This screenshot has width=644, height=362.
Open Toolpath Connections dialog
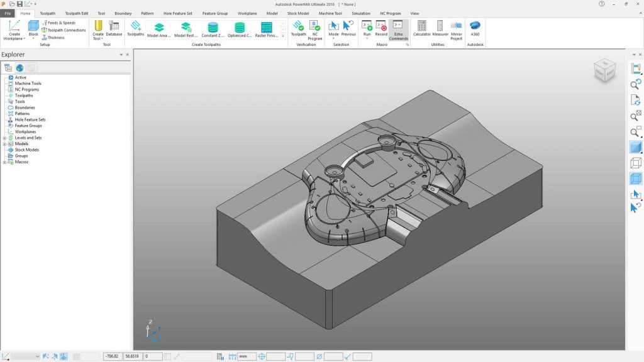click(64, 30)
